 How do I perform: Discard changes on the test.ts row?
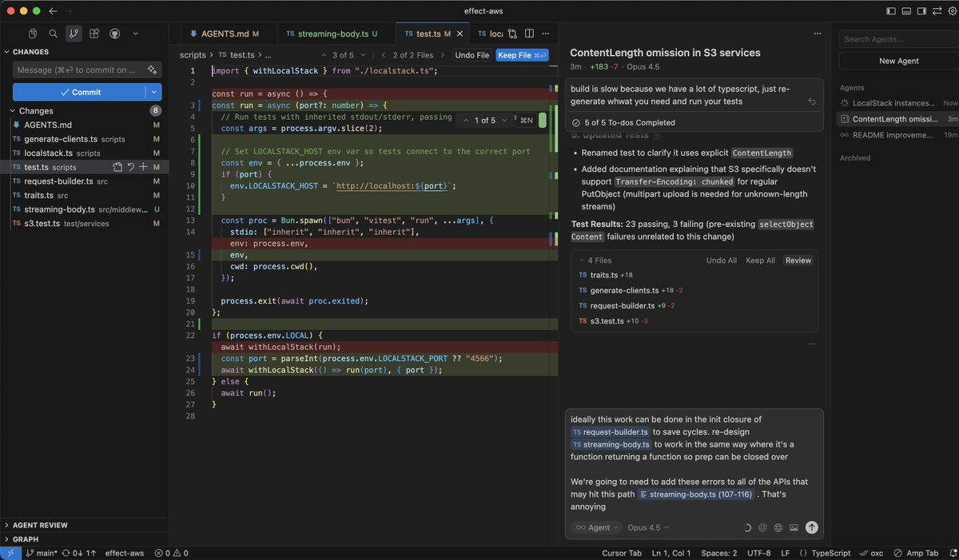[x=130, y=167]
